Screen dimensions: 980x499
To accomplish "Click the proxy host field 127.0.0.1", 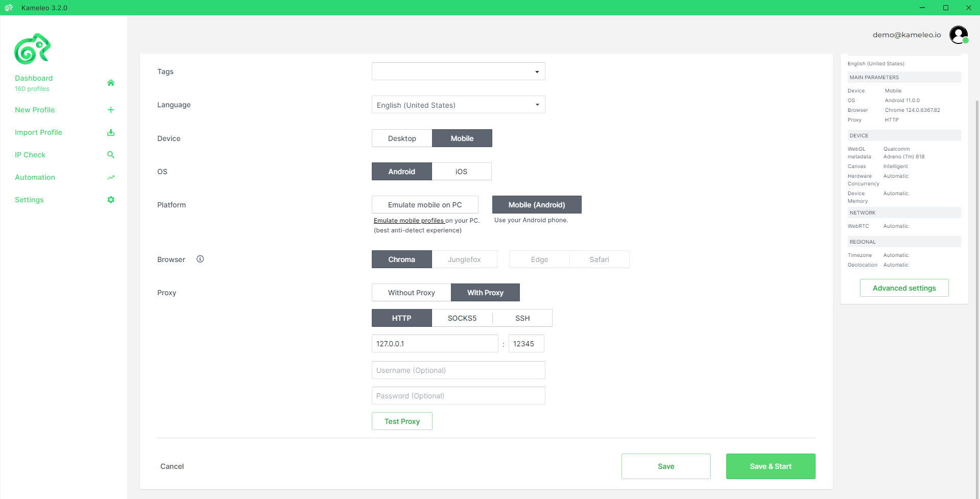I will [435, 344].
